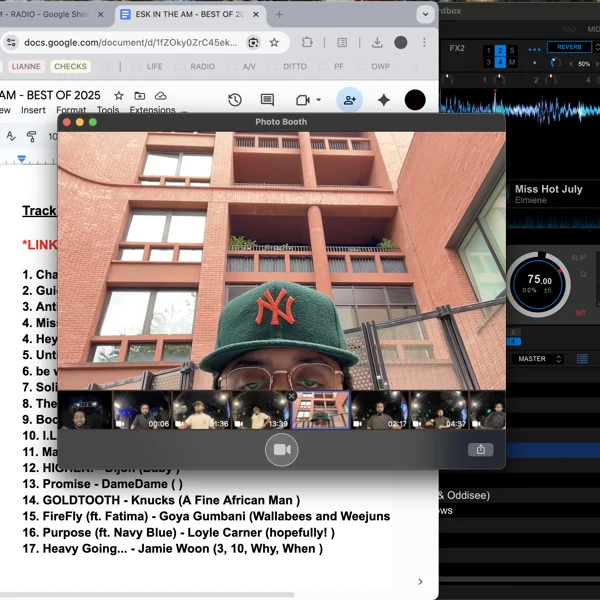Screen dimensions: 600x600
Task: Open the Insert menu in Docs
Action: click(33, 110)
